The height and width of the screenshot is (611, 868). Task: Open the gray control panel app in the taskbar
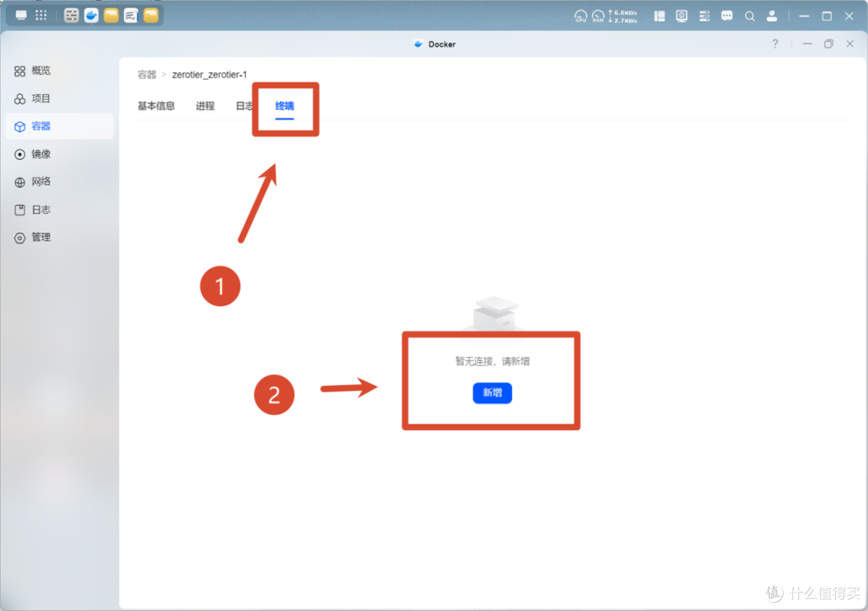click(72, 15)
